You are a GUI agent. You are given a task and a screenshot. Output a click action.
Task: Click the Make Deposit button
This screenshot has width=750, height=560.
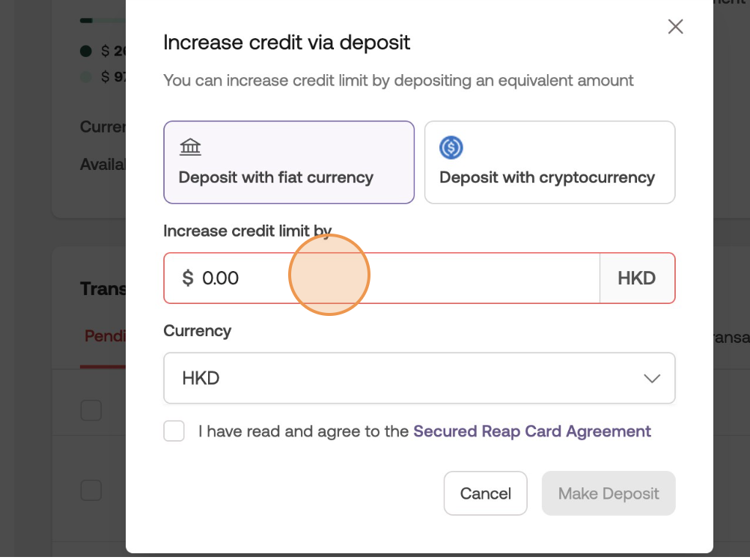[x=608, y=493]
